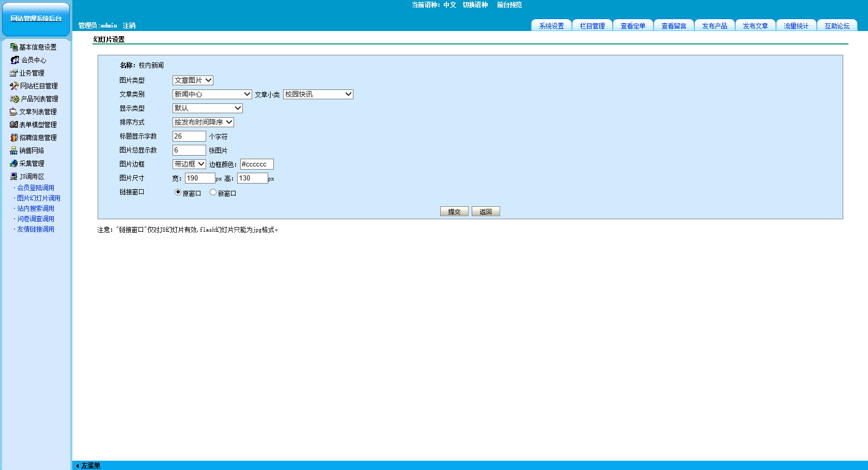Collapse the 左菜单 sidebar toggle

pos(88,465)
